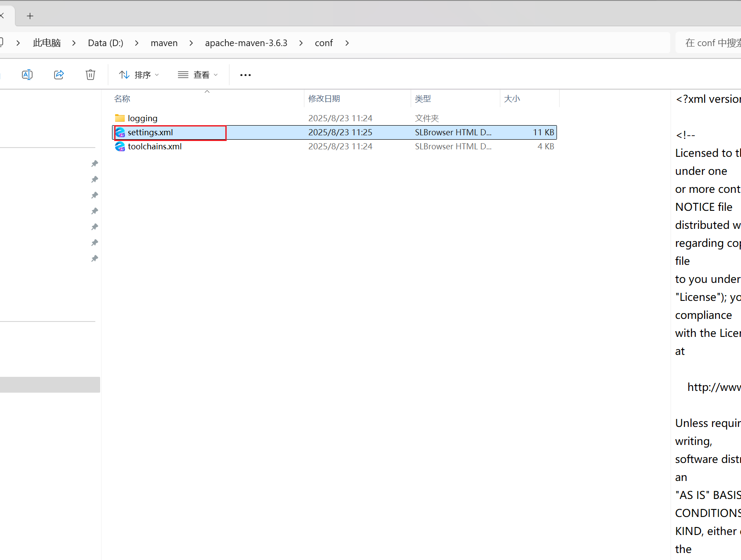Select the toolchains.xml file name
Screen dimensions: 741x560
(x=155, y=146)
